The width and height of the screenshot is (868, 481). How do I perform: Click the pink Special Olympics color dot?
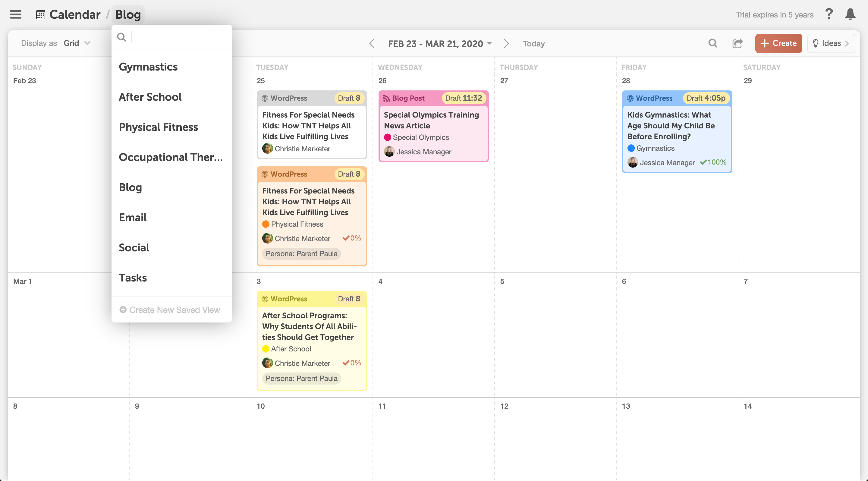point(388,137)
